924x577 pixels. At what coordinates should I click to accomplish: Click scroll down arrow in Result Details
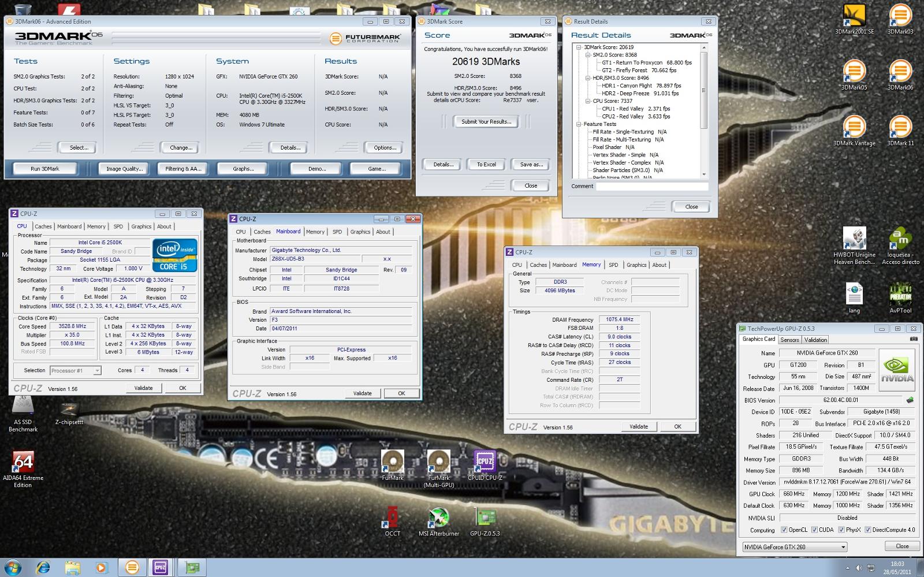pyautogui.click(x=703, y=174)
